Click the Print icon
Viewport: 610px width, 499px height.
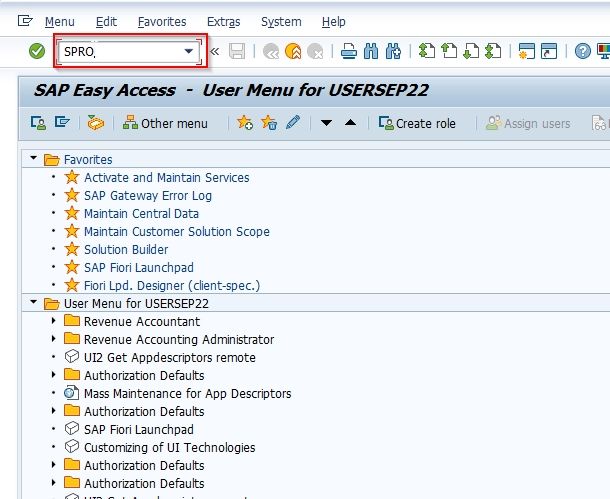click(x=349, y=51)
